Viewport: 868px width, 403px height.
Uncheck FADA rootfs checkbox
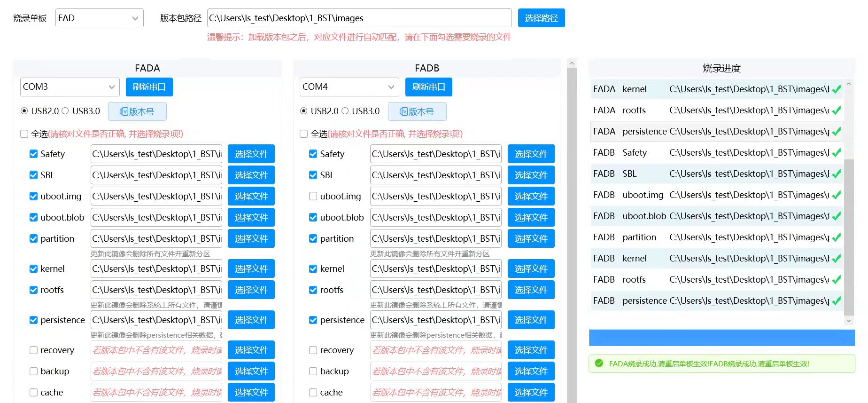click(x=33, y=290)
